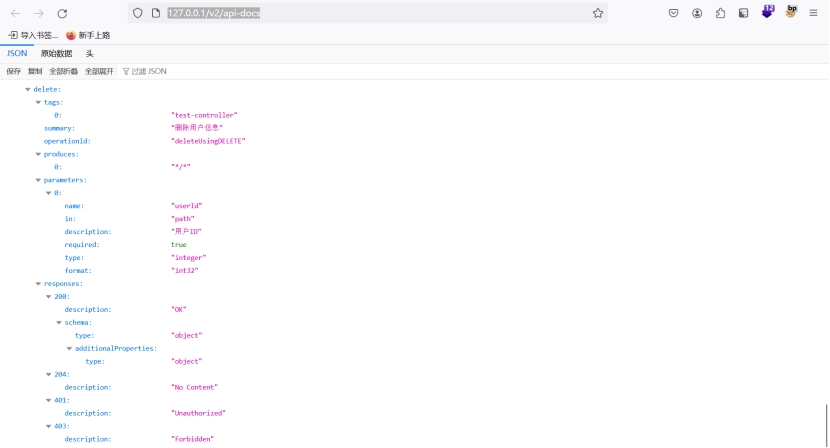Open the Firefox account icon
Viewport: 830px width, 448px height.
[697, 13]
